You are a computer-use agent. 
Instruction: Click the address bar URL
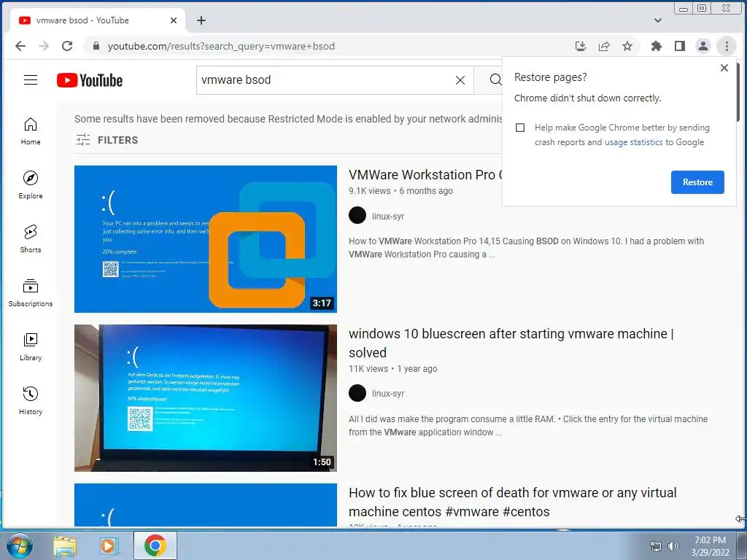(221, 46)
